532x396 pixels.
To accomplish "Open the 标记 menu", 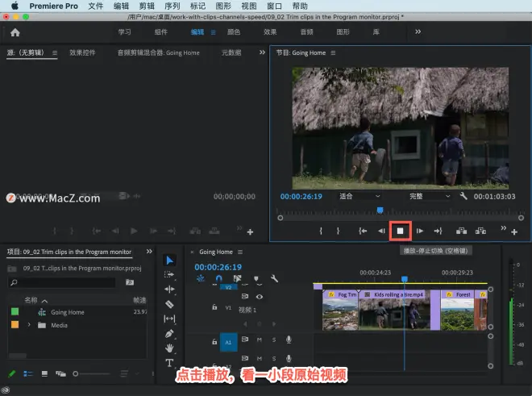I will [x=197, y=6].
